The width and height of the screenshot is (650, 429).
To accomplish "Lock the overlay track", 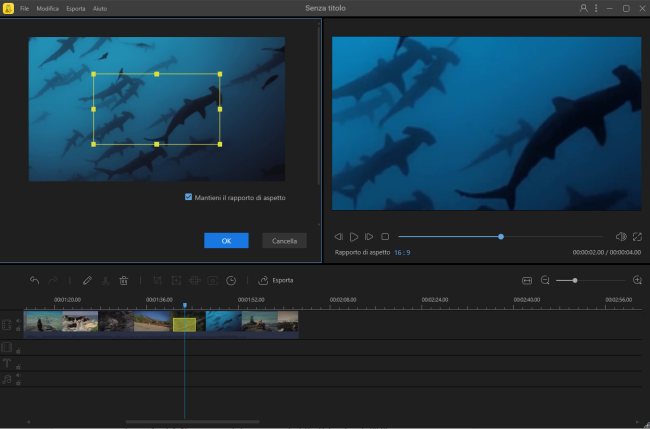I will (x=18, y=351).
